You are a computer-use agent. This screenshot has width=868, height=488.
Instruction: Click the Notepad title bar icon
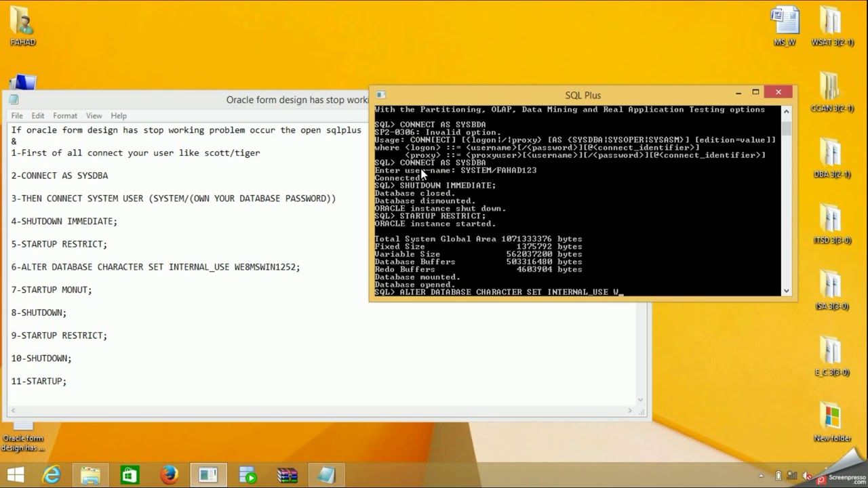(14, 100)
